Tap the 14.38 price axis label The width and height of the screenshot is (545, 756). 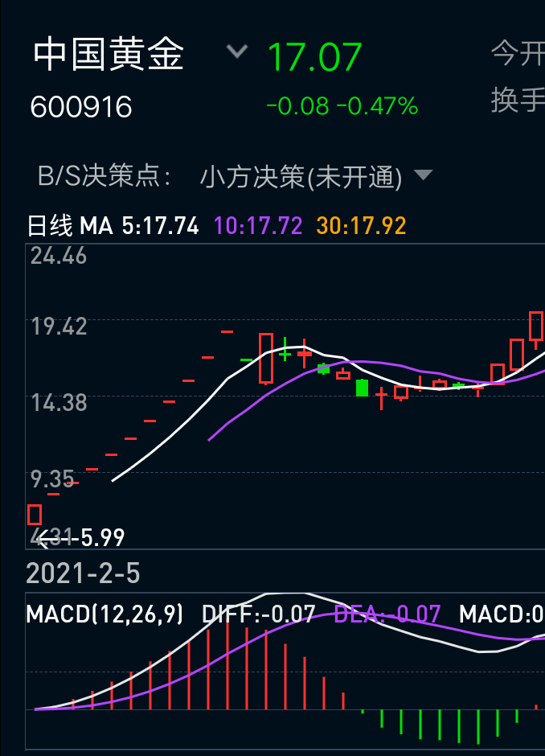[x=59, y=403]
